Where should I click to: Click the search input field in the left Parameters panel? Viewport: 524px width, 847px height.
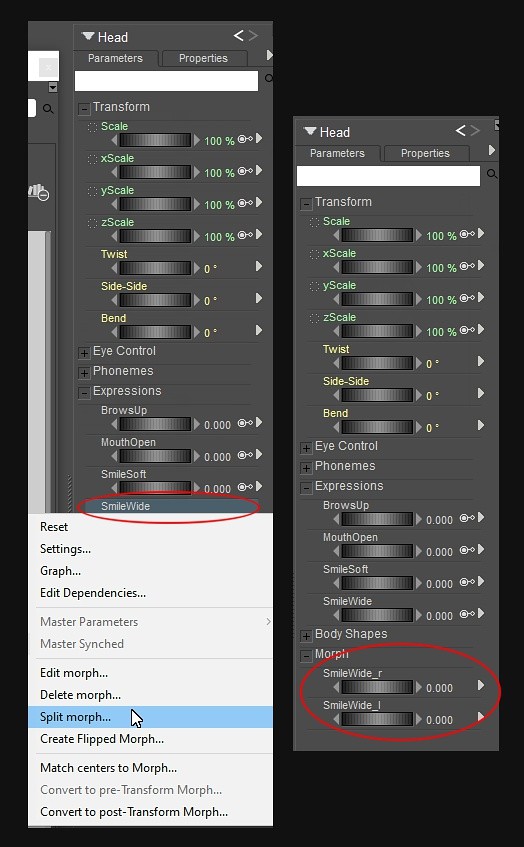(166, 81)
